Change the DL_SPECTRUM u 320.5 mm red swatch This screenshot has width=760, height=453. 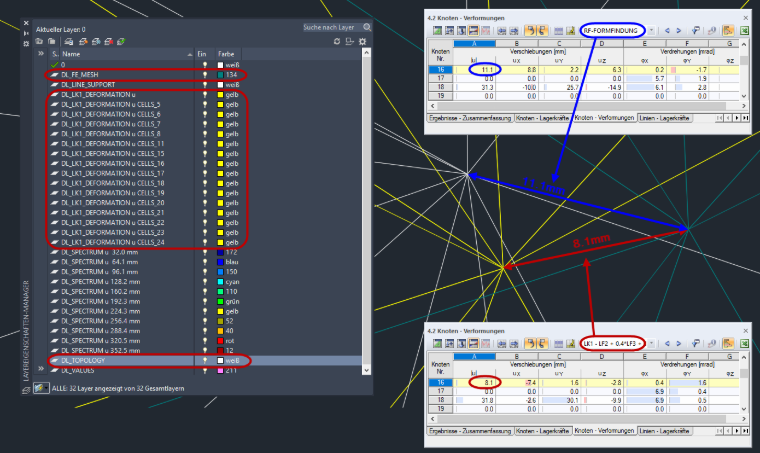click(x=221, y=341)
